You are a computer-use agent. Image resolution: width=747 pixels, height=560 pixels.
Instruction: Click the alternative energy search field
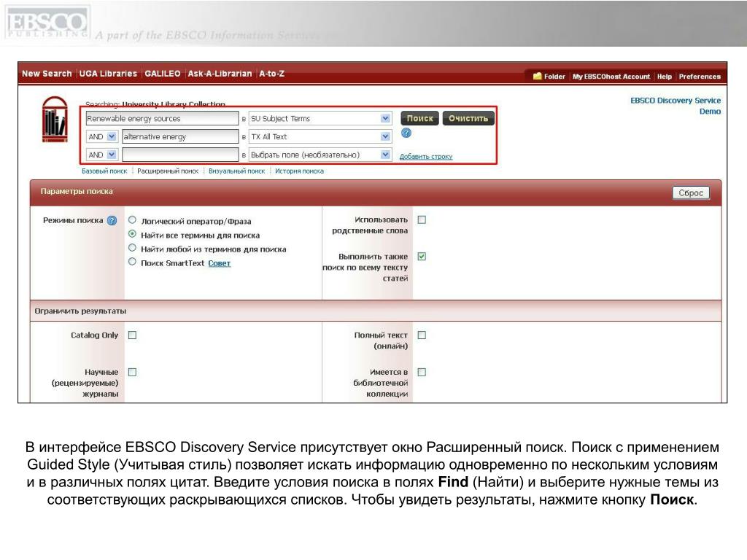coord(180,136)
